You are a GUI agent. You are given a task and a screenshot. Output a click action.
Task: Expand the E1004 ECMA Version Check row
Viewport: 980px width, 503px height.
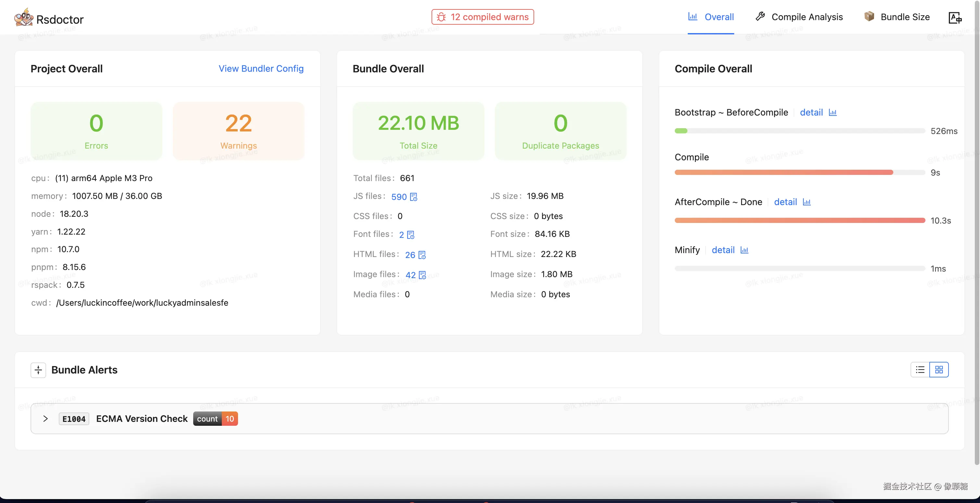point(45,419)
